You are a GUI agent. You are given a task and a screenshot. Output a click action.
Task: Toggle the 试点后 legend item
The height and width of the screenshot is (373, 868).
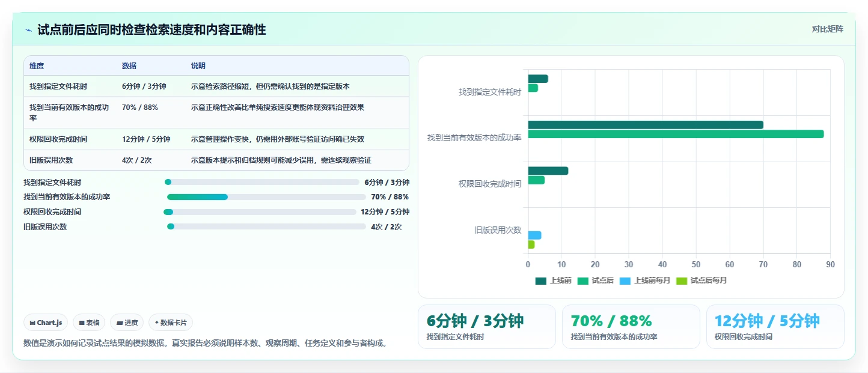(595, 281)
